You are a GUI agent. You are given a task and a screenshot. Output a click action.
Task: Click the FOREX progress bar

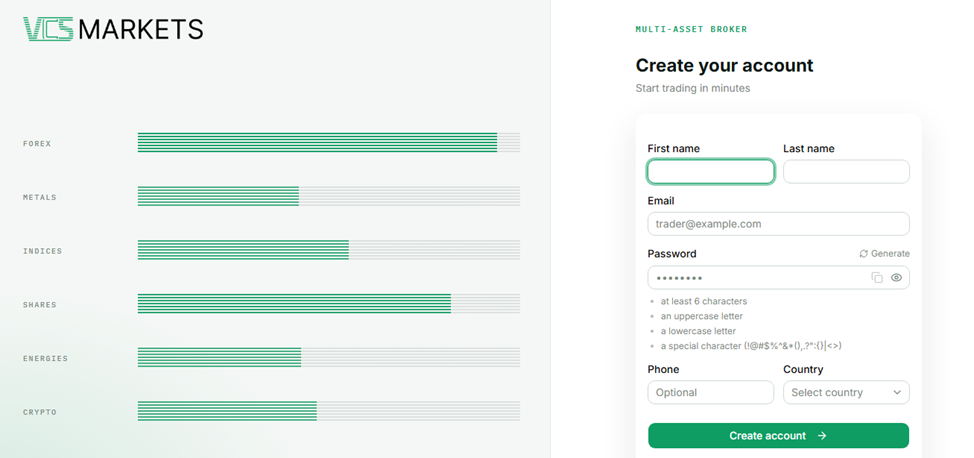point(329,142)
